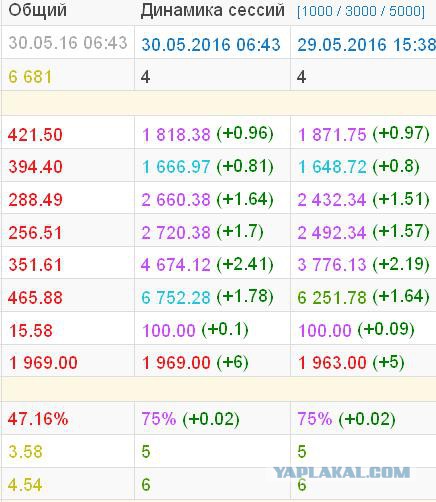Select the 3.58 cell
Screen dimensions: 436x502
pyautogui.click(x=68, y=452)
